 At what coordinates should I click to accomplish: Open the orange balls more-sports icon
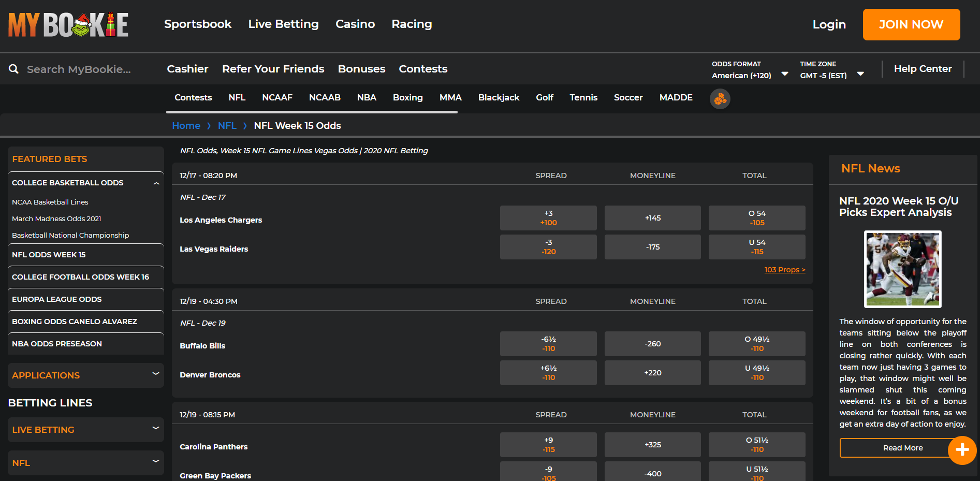click(x=720, y=98)
